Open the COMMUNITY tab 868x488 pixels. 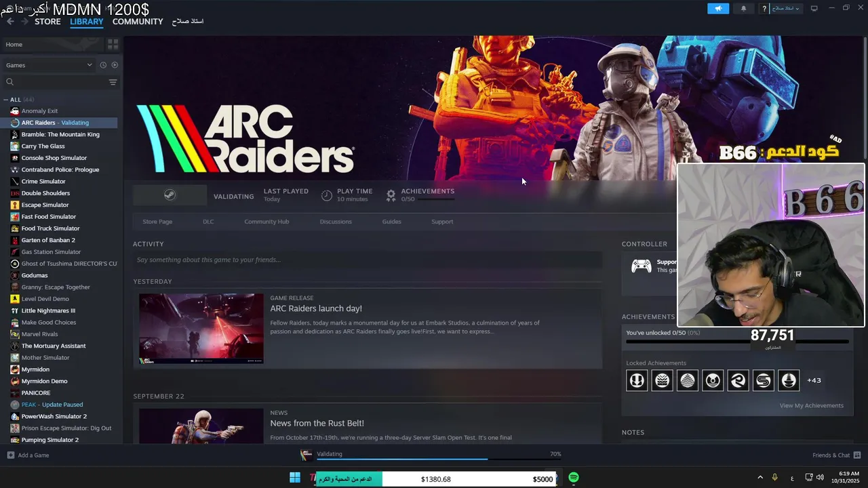[x=138, y=22]
